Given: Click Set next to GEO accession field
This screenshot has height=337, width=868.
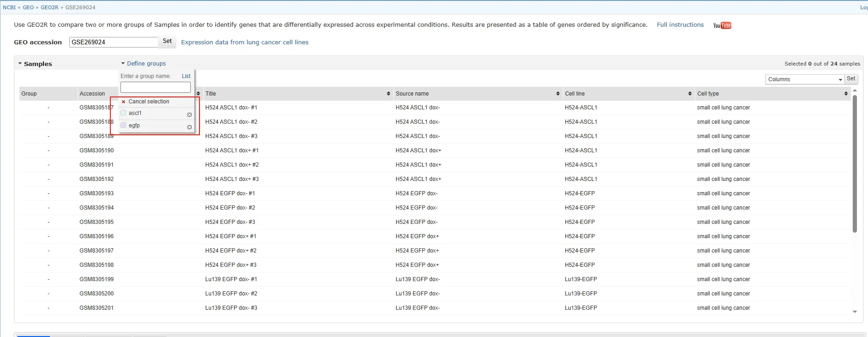Looking at the screenshot, I should [x=167, y=42].
